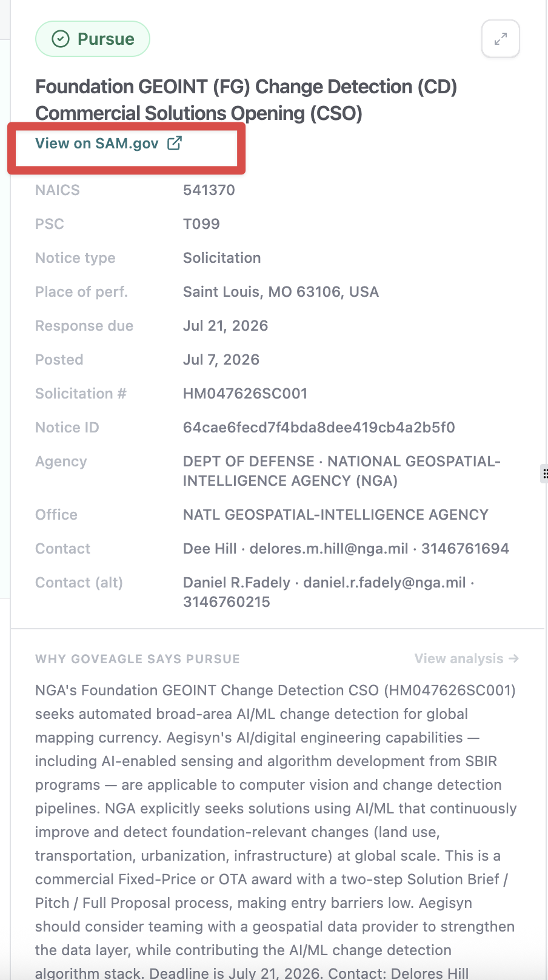Click phone number 3146761694
The image size is (548, 980).
coord(465,549)
